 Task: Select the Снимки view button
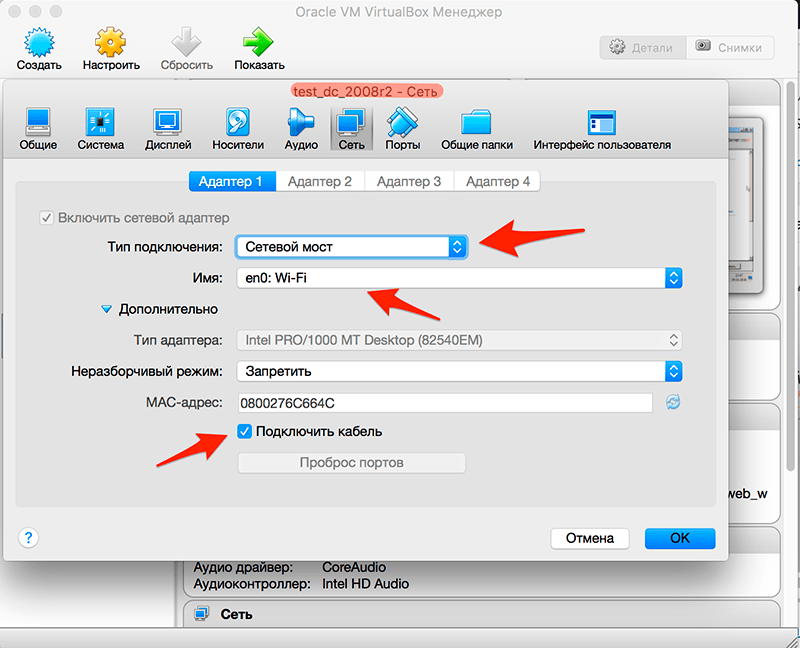click(x=730, y=47)
